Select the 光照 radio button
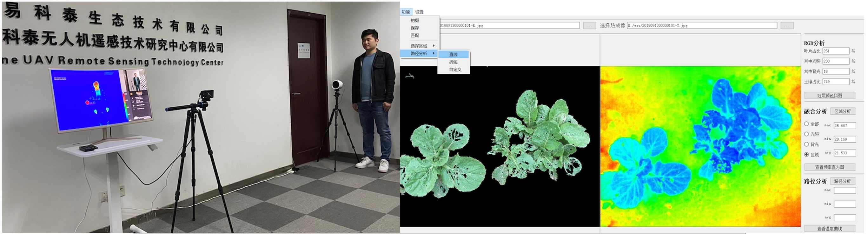This screenshot has height=234, width=868. tap(807, 134)
